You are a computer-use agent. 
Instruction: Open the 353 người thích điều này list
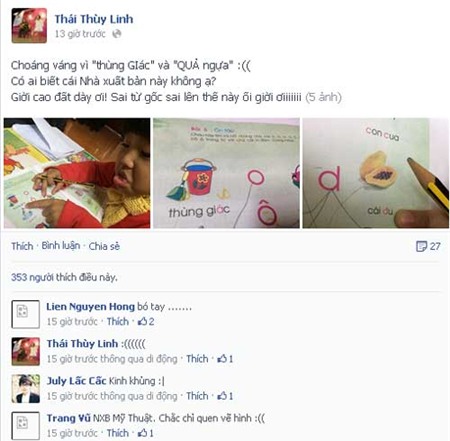64,277
